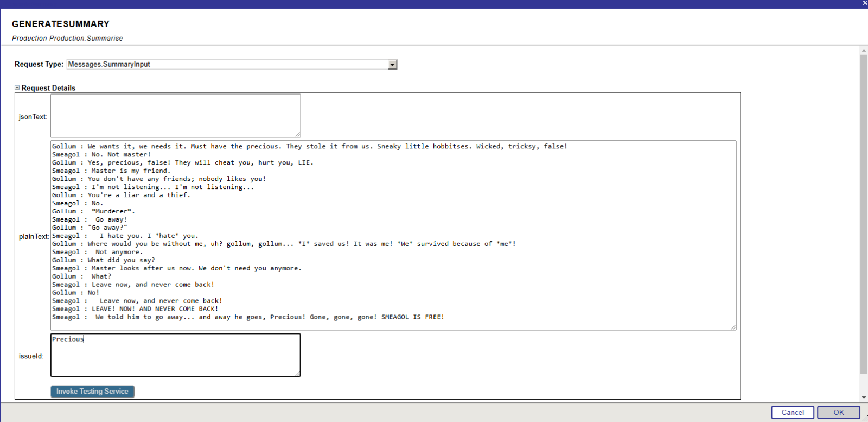The width and height of the screenshot is (868, 422).
Task: Click the vertical scrollbar thumb
Action: point(864,213)
